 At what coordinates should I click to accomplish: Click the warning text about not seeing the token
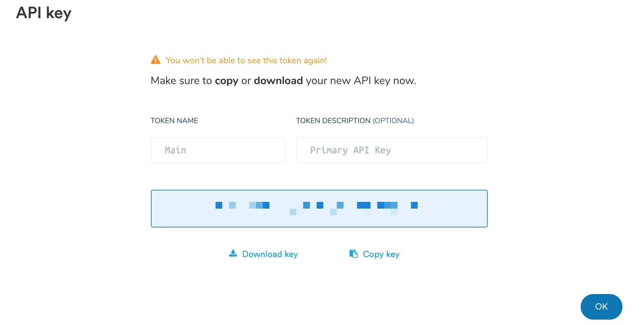(246, 60)
